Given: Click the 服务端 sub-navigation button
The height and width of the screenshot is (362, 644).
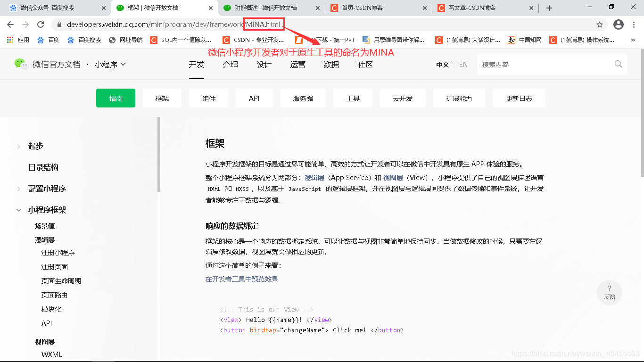Looking at the screenshot, I should [303, 98].
